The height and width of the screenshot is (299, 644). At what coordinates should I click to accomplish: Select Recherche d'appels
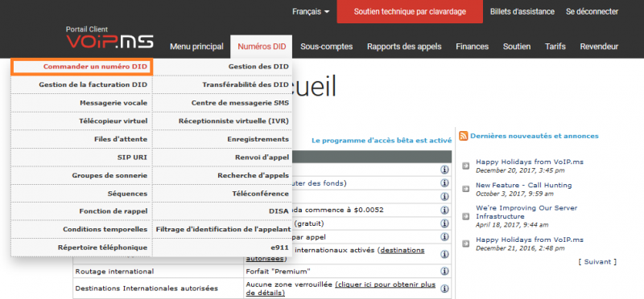[x=222, y=175]
